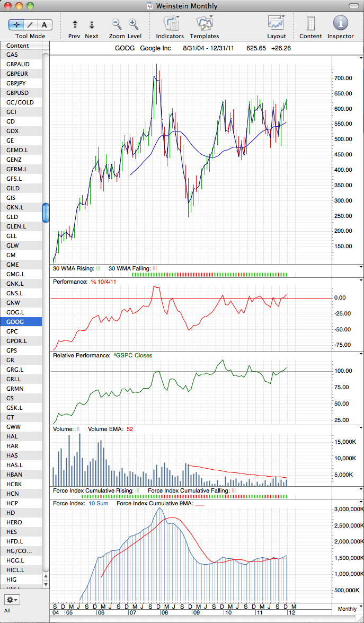The width and height of the screenshot is (364, 623).
Task: Open the Templates toolbar menu
Action: [204, 24]
